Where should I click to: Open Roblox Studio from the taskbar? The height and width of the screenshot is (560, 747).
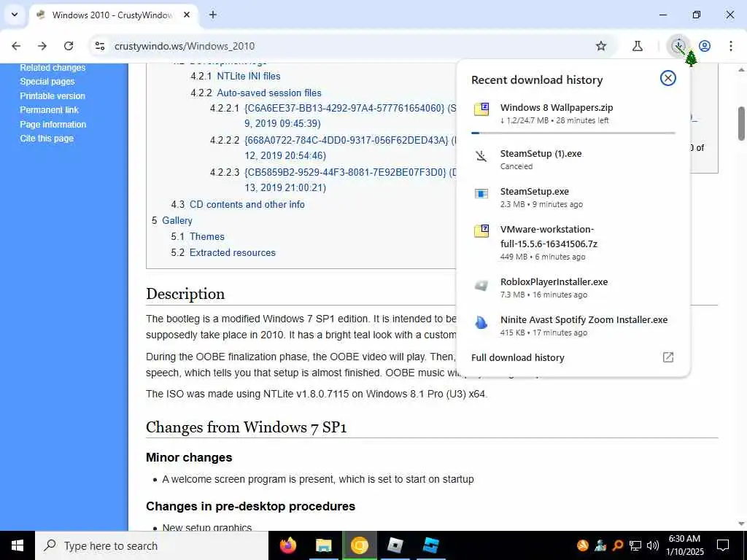pos(430,545)
